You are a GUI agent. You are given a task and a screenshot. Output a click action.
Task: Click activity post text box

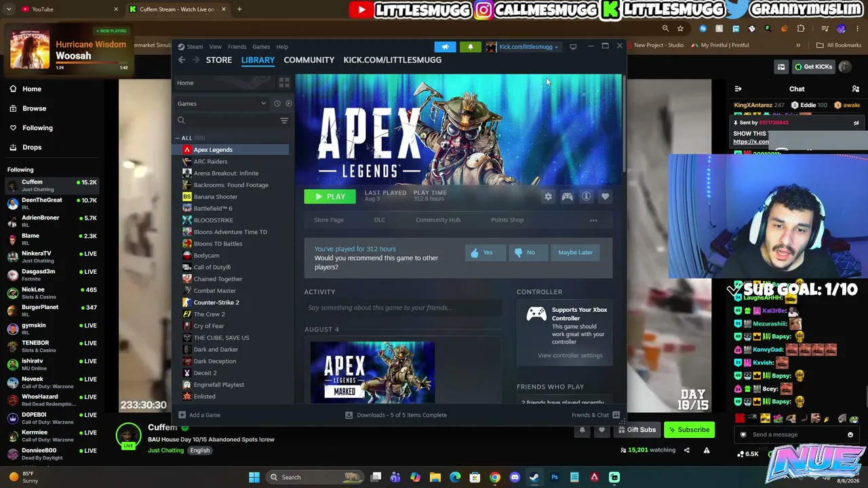(x=403, y=308)
